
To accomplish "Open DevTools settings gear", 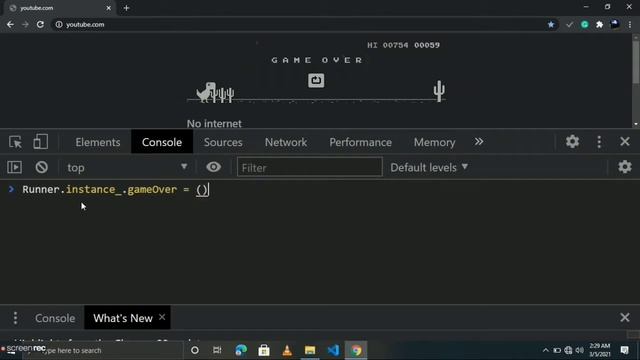I will click(572, 142).
